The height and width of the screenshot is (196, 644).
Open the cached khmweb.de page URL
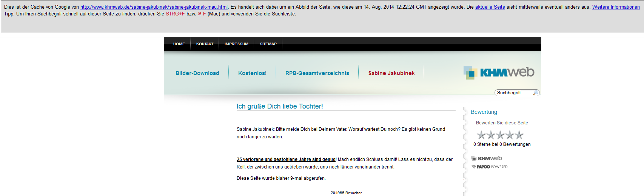[154, 7]
